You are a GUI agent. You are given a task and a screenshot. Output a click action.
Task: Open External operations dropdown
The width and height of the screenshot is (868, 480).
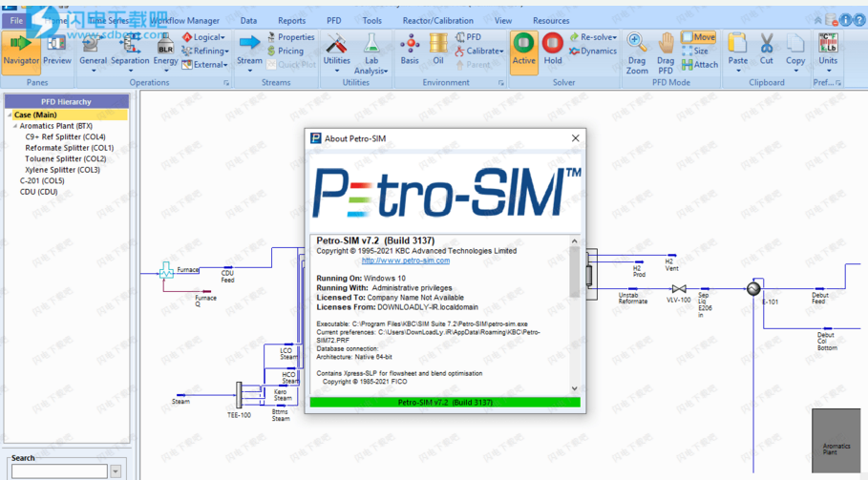pos(204,65)
